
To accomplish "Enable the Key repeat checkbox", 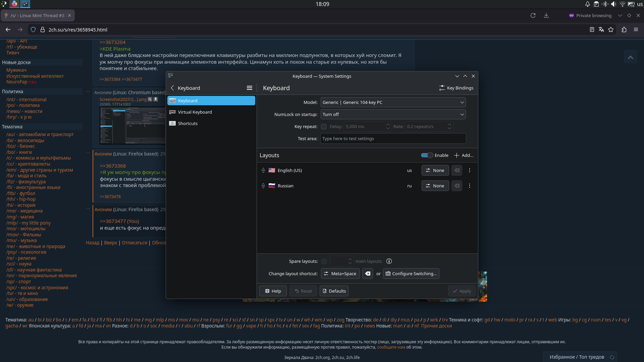I will click(x=324, y=126).
